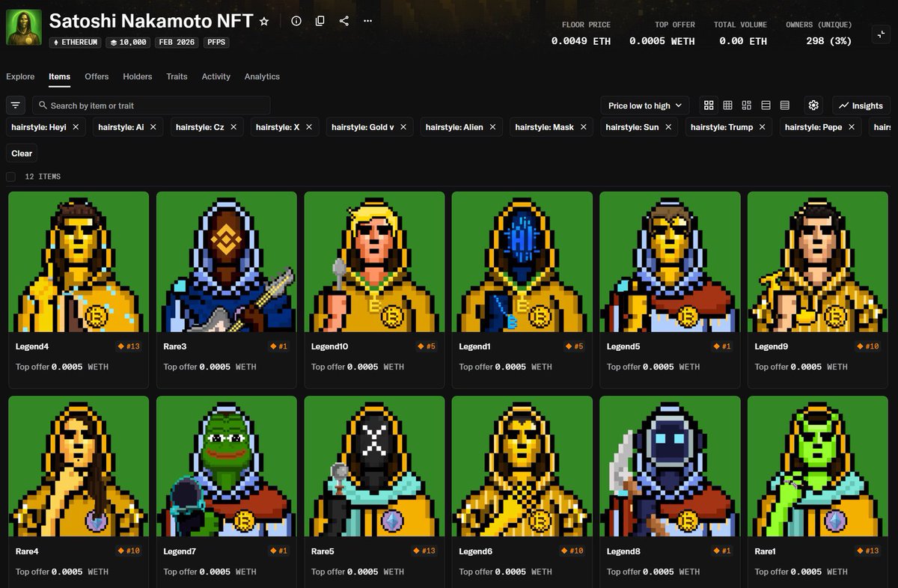Click the Top Offer 0.0005 WETH stat
898x588 pixels.
coord(662,34)
